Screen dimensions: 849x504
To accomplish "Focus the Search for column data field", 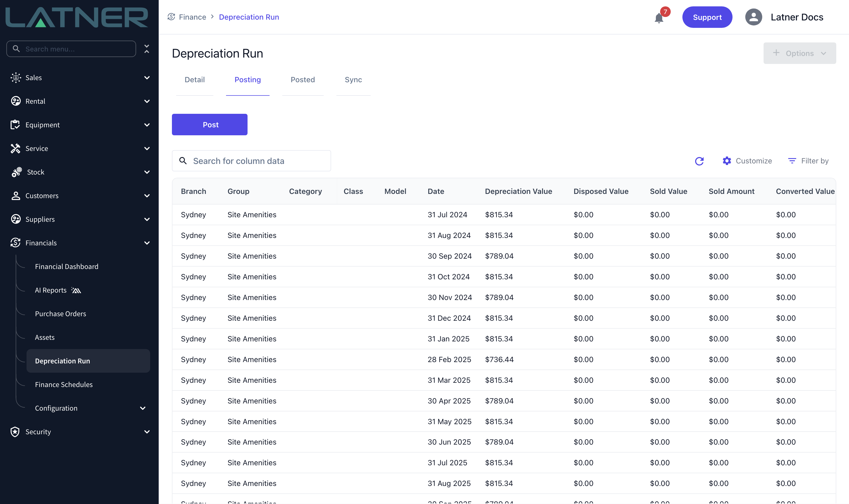I will pos(251,161).
